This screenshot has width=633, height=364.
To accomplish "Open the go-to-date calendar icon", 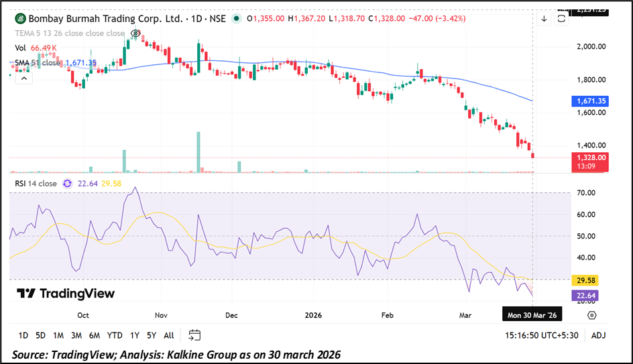I will [195, 335].
